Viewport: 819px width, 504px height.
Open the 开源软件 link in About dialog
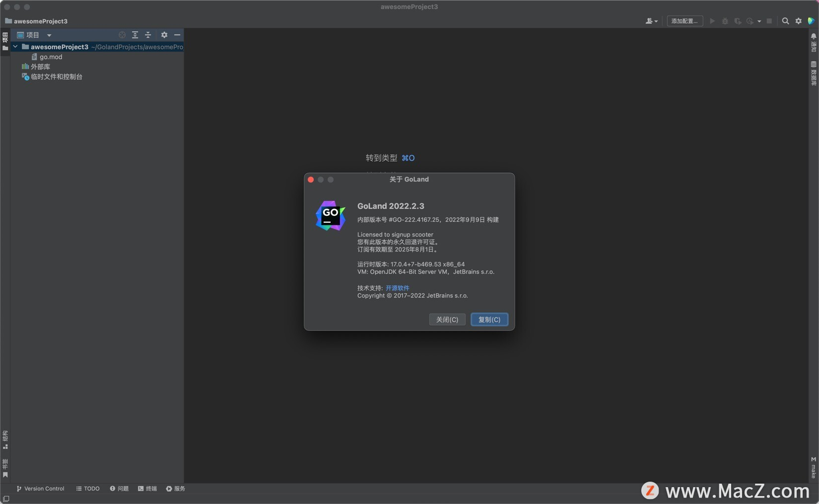point(398,288)
